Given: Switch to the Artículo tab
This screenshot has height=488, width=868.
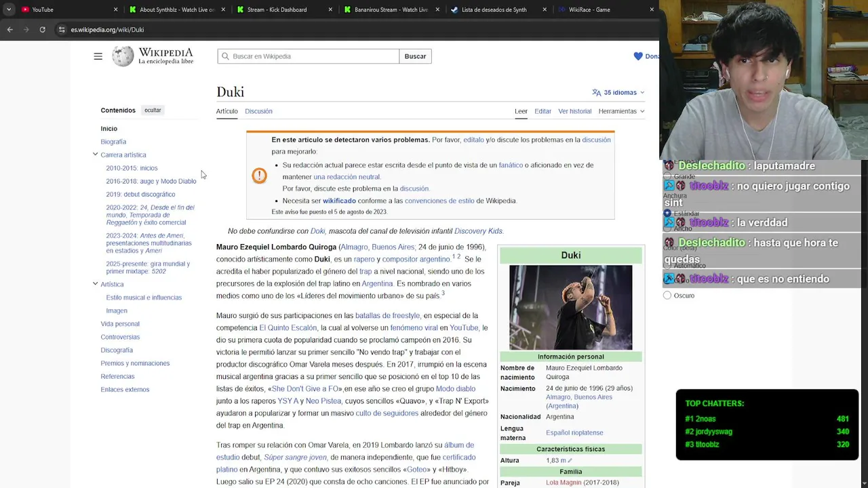Looking at the screenshot, I should click(227, 111).
